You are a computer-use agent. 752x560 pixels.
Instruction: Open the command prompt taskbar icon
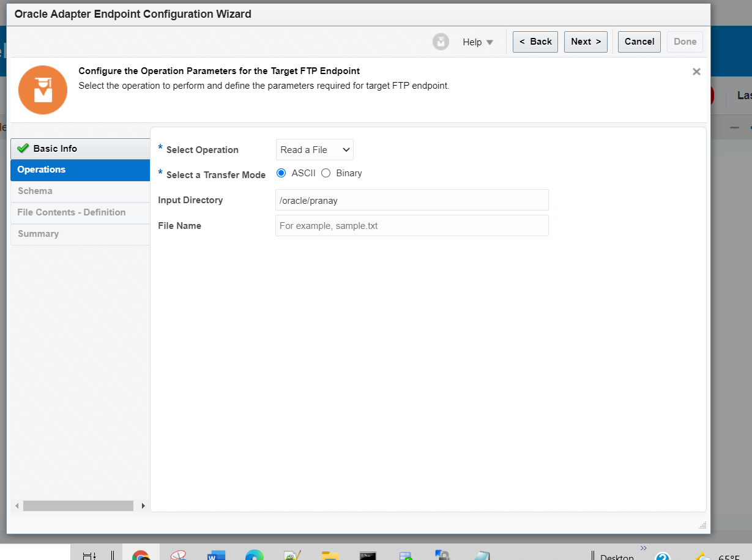(x=367, y=556)
